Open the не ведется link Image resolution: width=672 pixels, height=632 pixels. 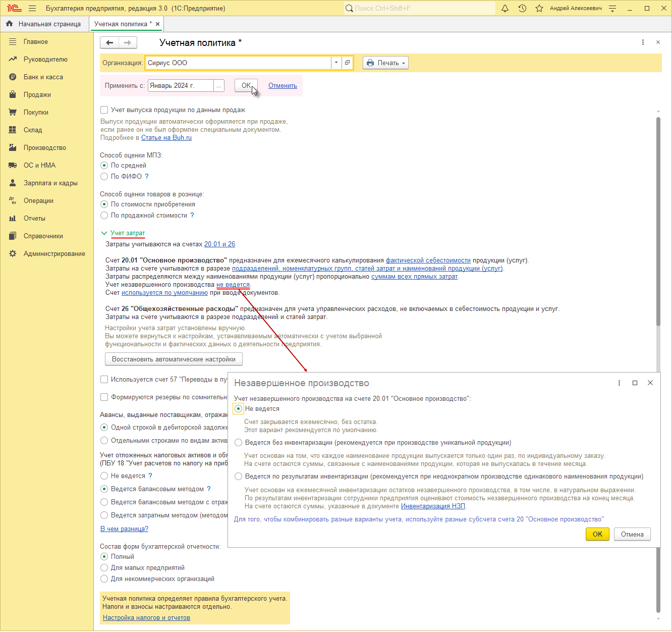tap(233, 284)
